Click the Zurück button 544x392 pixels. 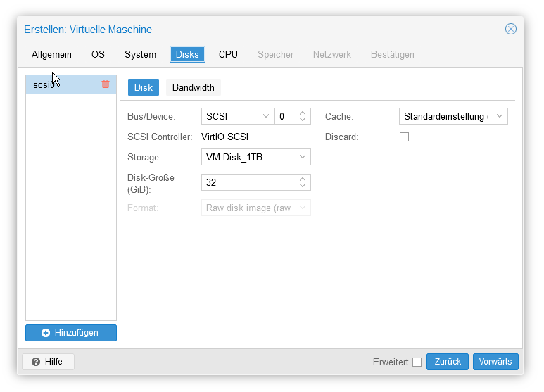pos(448,362)
